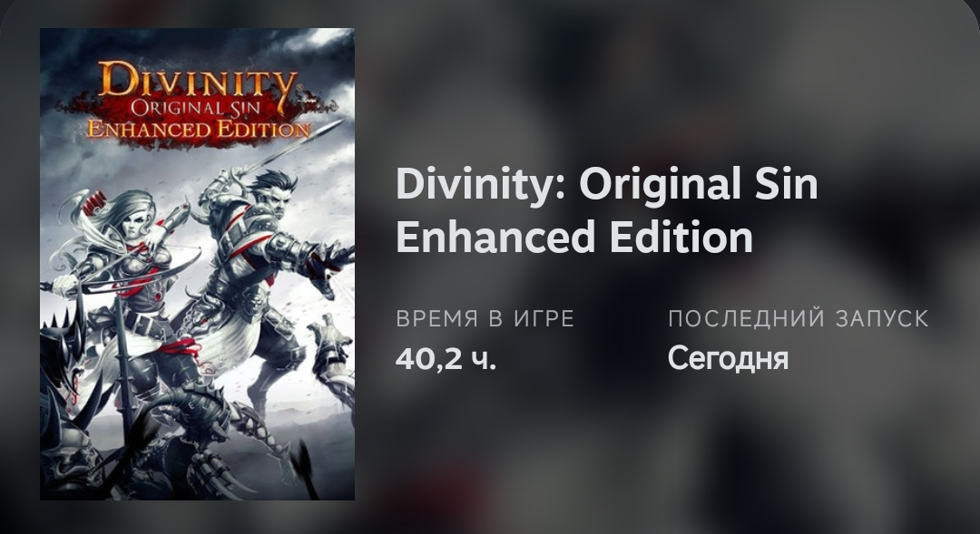Click the Enhanced Edition title line

574,238
